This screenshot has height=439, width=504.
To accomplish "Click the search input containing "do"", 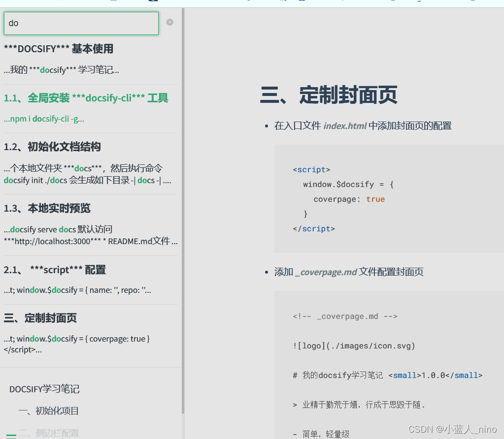I will coord(81,23).
